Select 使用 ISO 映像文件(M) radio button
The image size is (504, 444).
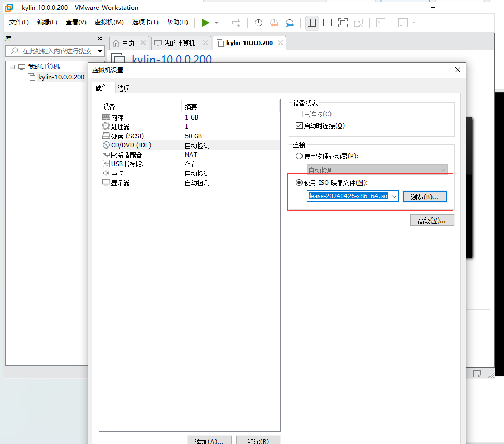[299, 182]
